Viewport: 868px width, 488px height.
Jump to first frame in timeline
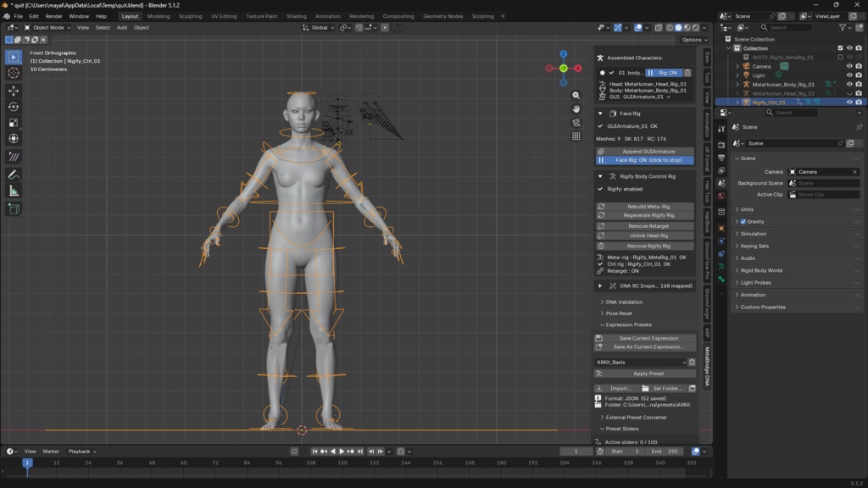314,452
